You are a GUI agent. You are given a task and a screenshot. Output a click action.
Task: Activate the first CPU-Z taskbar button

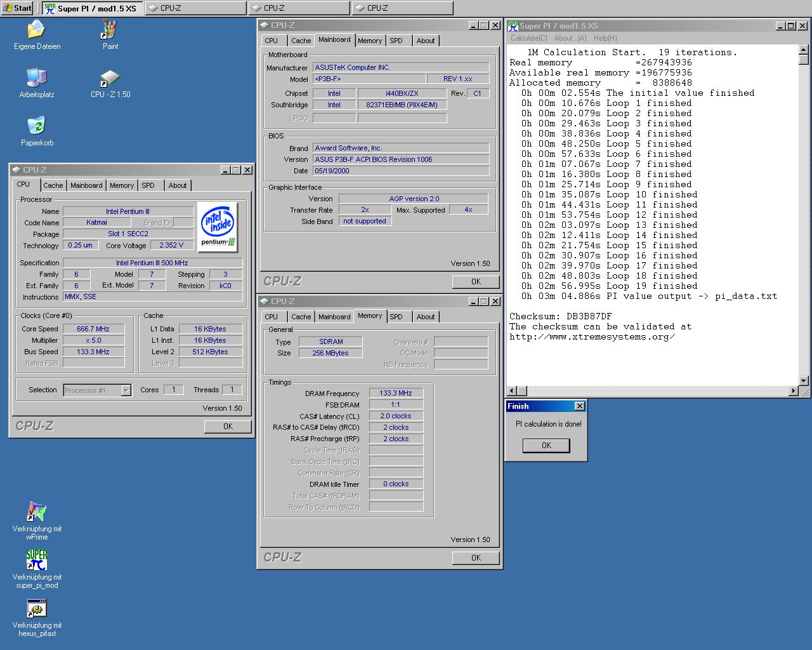[195, 8]
